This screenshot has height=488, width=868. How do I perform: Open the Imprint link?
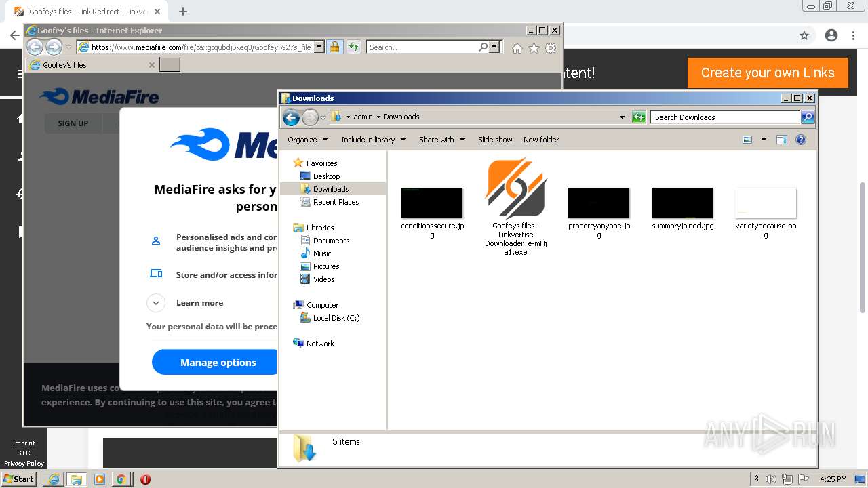point(24,443)
